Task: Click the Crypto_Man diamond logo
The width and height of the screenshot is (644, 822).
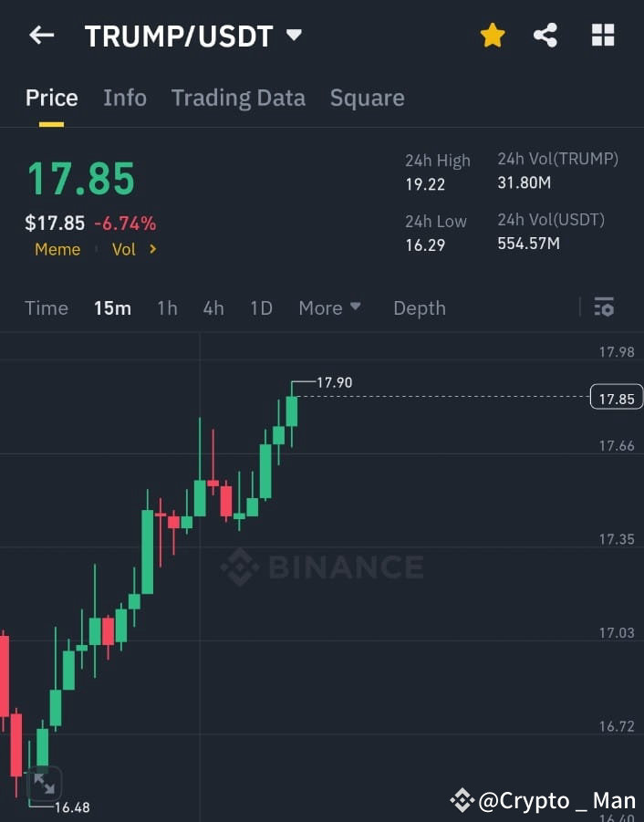Action: pos(464,800)
